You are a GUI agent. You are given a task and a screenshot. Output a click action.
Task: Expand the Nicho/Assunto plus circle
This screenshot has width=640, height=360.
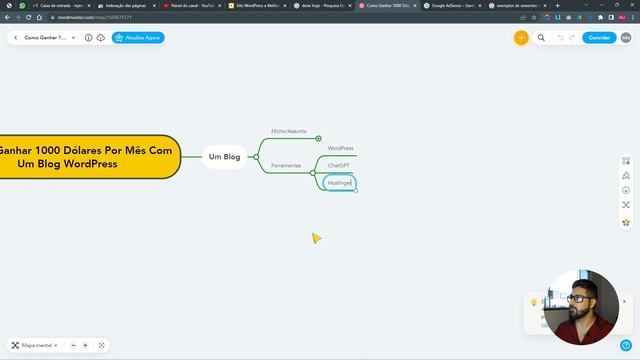[x=318, y=139]
